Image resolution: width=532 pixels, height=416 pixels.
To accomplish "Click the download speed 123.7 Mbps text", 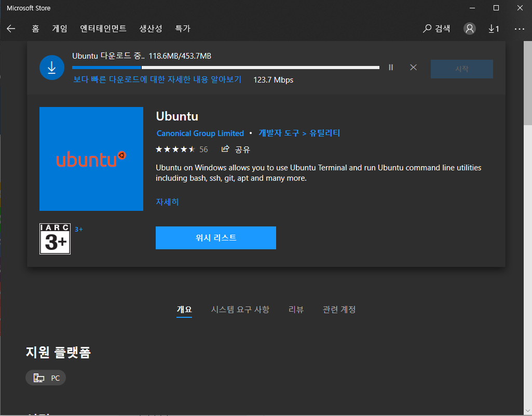I will [x=273, y=80].
